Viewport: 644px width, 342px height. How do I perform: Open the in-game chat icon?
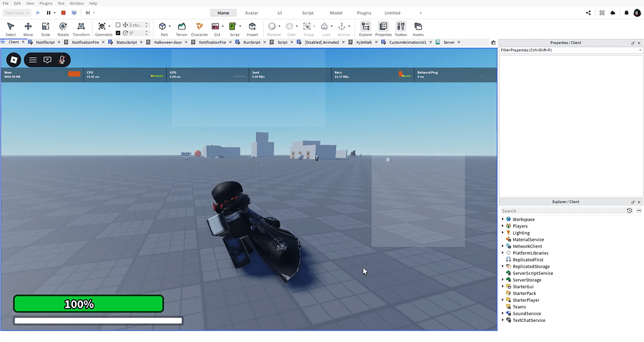click(48, 60)
